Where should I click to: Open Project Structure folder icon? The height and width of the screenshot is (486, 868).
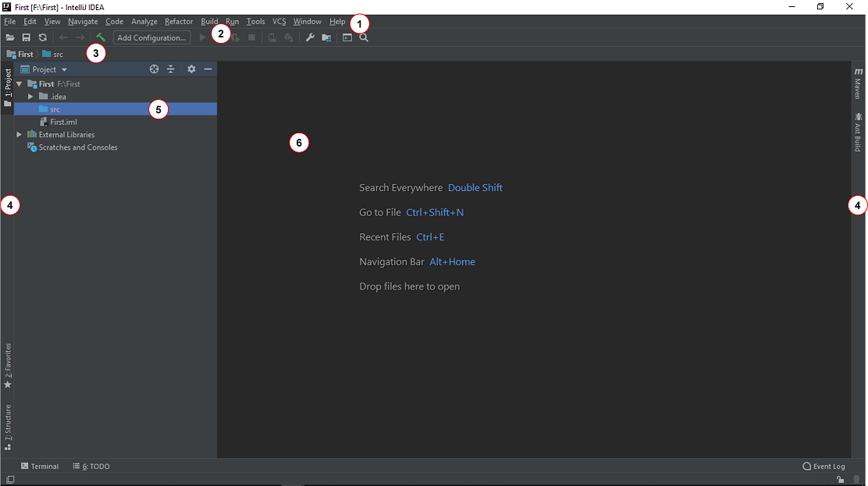326,37
